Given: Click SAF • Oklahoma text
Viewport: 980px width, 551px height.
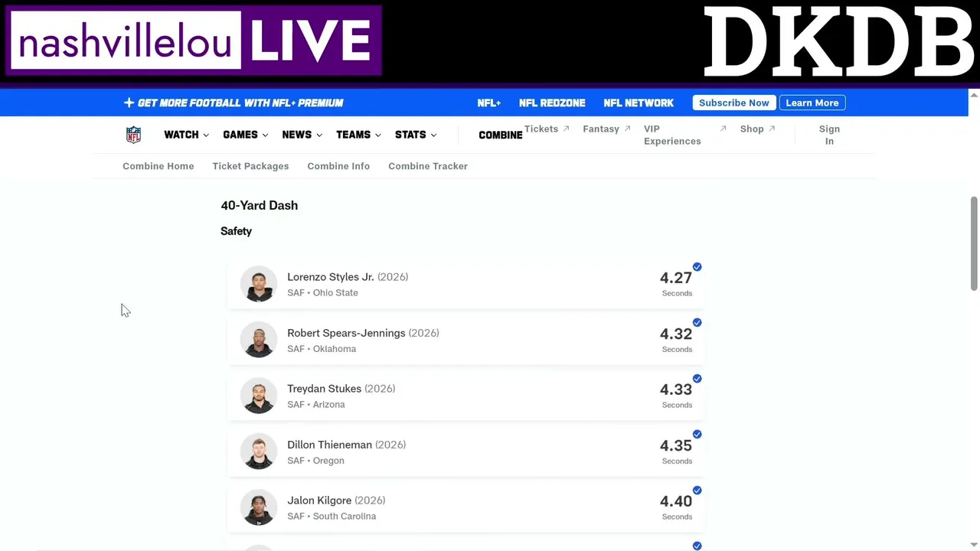Looking at the screenshot, I should pos(322,349).
